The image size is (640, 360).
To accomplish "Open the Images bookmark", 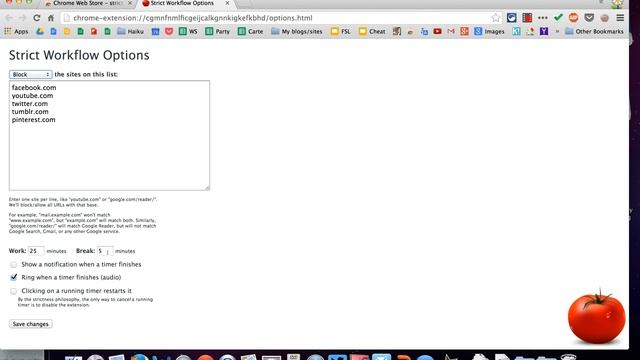I will coord(489,31).
